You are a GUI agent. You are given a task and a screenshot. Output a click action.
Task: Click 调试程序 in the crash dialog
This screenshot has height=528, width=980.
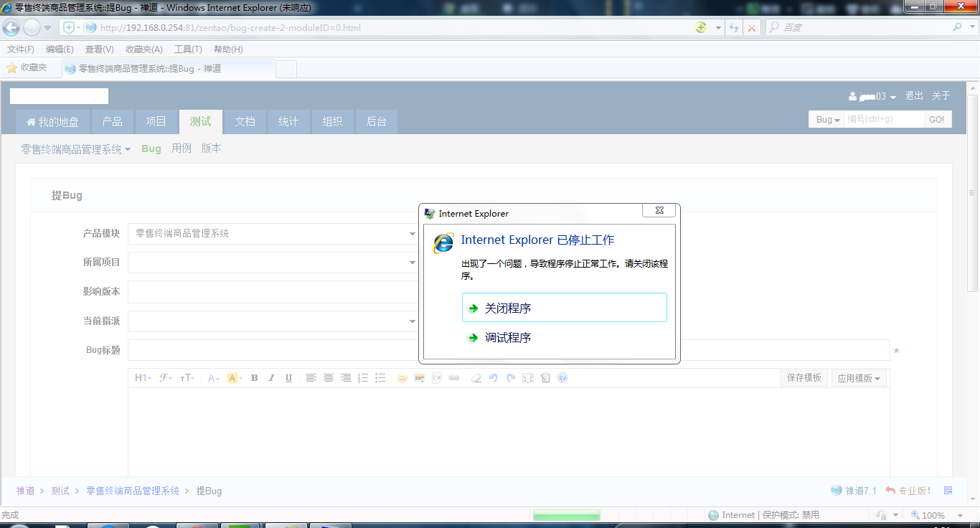[565, 337]
